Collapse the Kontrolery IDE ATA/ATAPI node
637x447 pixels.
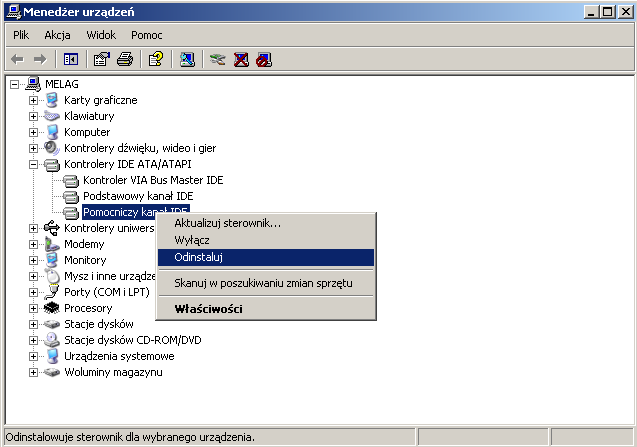(33, 164)
